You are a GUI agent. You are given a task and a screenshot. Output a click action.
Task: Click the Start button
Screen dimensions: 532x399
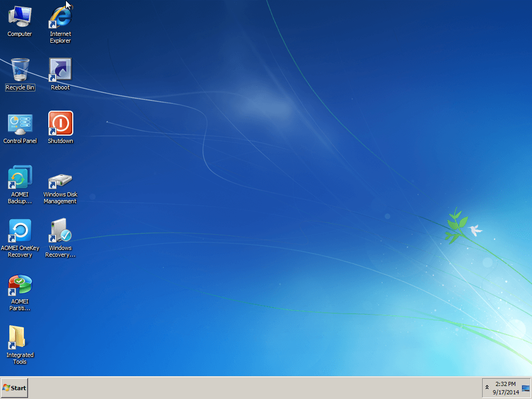coord(14,388)
